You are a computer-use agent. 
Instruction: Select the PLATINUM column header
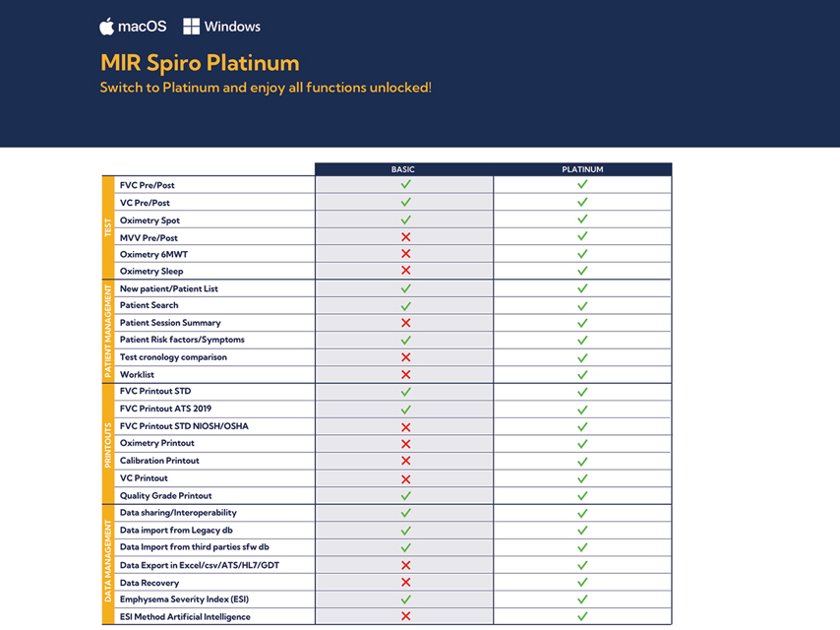coord(582,169)
